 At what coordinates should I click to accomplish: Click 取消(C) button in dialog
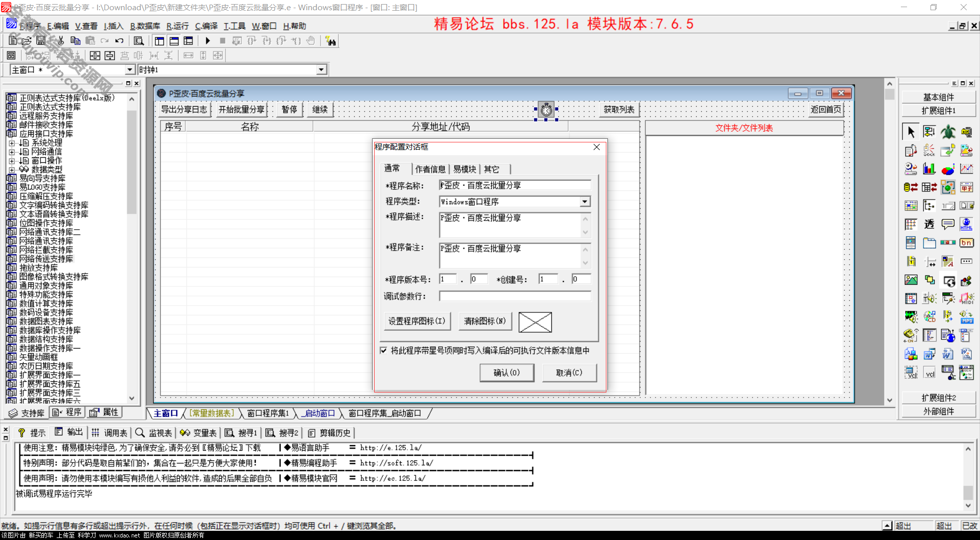point(569,373)
